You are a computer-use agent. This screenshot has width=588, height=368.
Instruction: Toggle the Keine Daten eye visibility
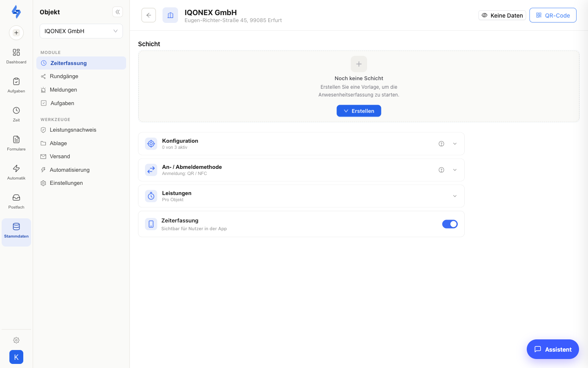tap(502, 15)
